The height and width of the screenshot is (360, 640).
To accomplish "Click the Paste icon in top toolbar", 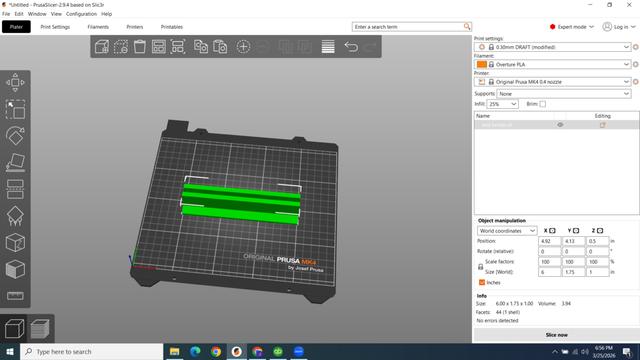I will (220, 47).
